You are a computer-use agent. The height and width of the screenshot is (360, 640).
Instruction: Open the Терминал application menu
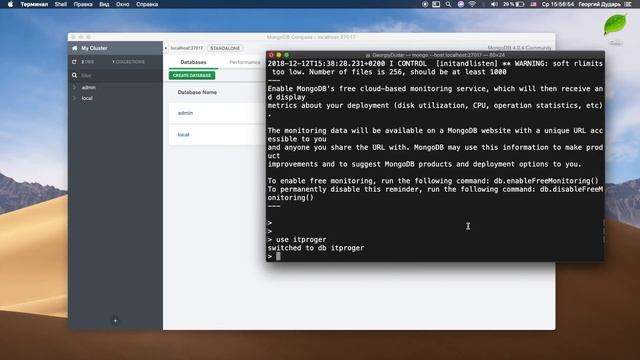pyautogui.click(x=34, y=4)
